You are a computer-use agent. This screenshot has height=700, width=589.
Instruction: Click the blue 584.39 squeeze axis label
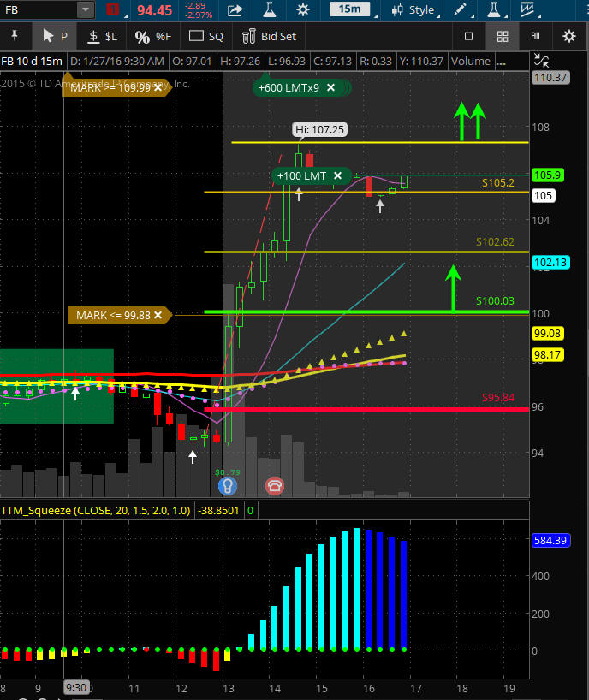(x=550, y=540)
